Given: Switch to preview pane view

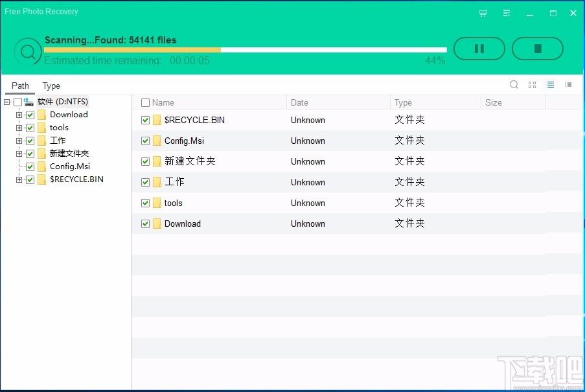Looking at the screenshot, I should pos(568,85).
